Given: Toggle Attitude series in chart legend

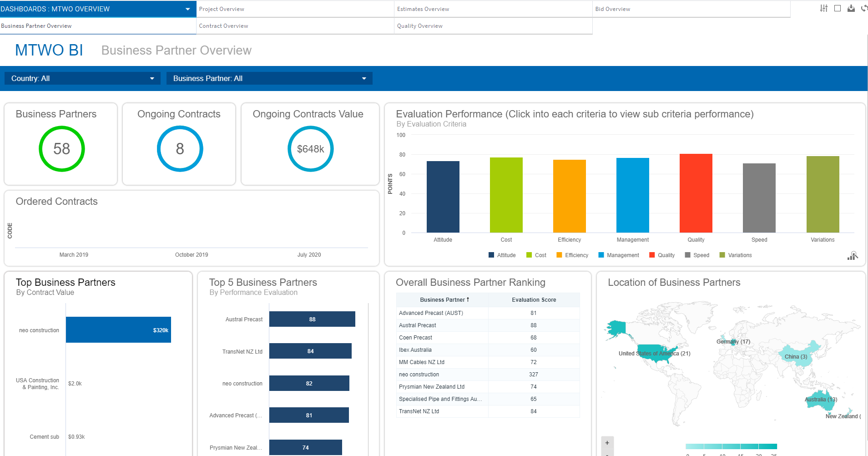Looking at the screenshot, I should 502,255.
